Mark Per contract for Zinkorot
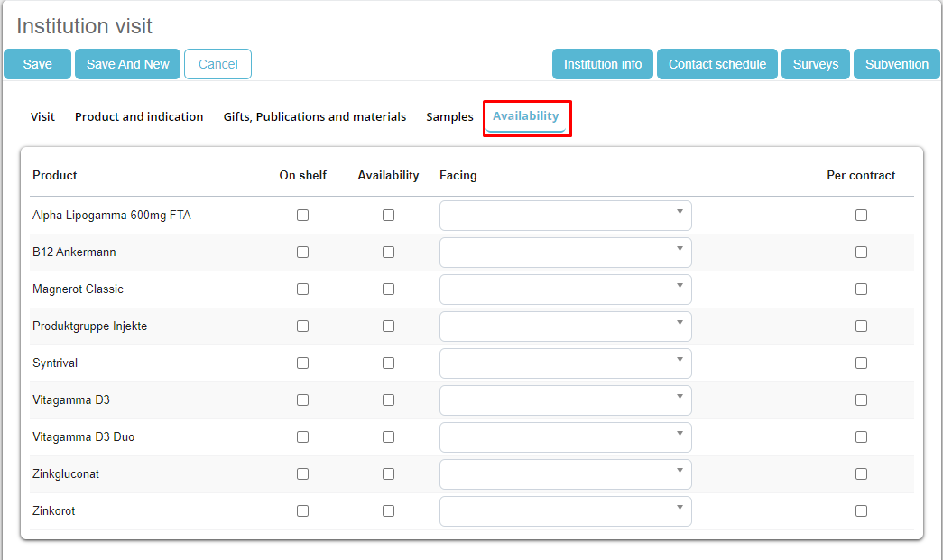 (x=861, y=511)
